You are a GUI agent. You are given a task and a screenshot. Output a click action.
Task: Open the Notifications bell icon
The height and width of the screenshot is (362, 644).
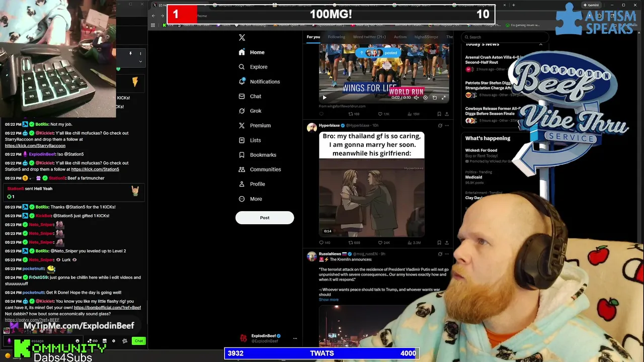pos(242,81)
